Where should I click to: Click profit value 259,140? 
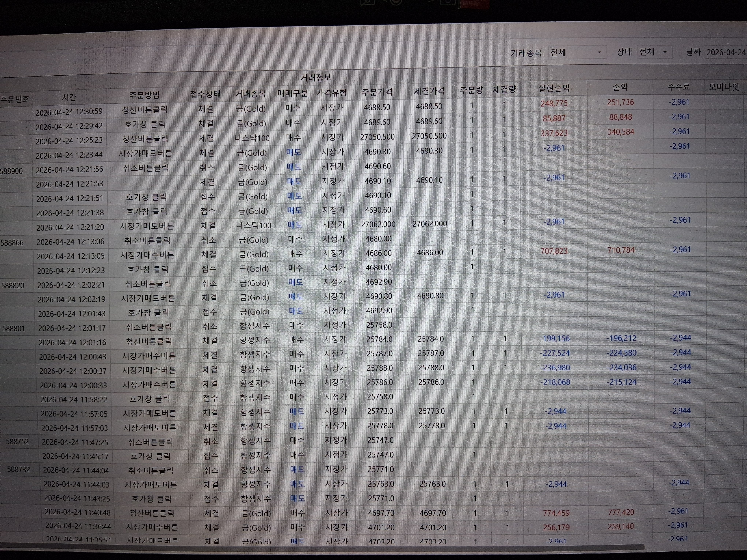pos(621,526)
